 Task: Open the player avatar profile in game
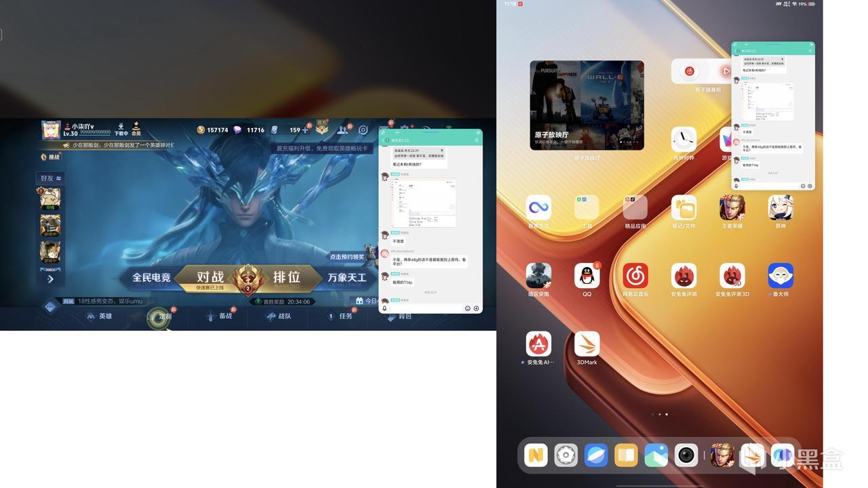tap(51, 129)
